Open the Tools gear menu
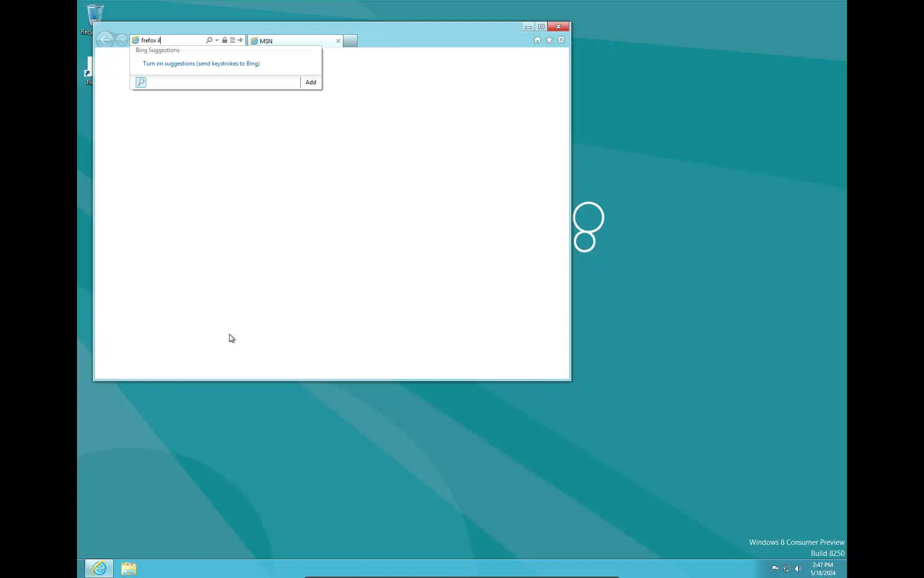The height and width of the screenshot is (578, 924). click(561, 40)
